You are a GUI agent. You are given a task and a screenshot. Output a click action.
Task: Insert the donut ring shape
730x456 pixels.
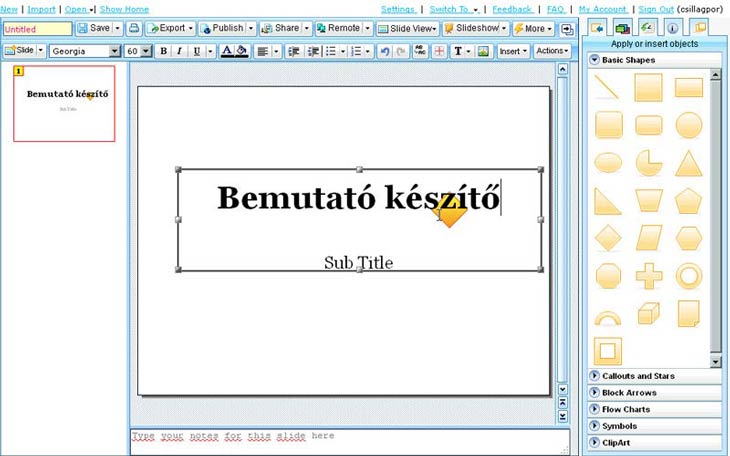point(689,276)
